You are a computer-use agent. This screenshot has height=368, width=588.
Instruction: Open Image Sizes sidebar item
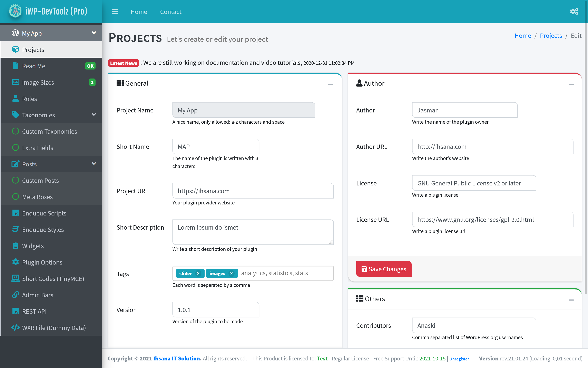[51, 82]
